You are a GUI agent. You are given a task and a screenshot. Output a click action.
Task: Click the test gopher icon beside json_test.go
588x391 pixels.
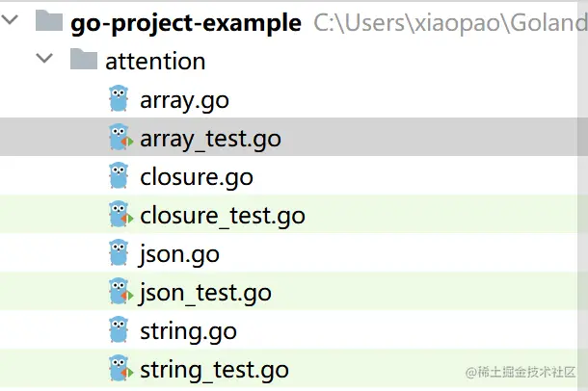click(120, 292)
